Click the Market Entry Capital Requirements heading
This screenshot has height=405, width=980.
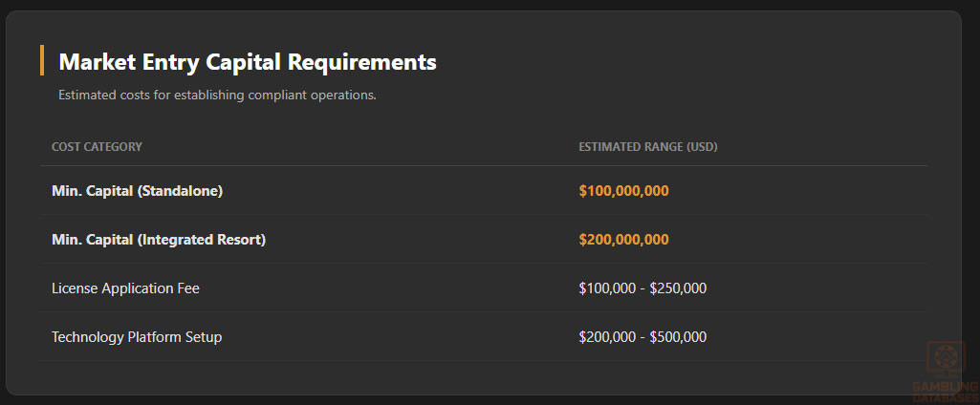pyautogui.click(x=247, y=62)
